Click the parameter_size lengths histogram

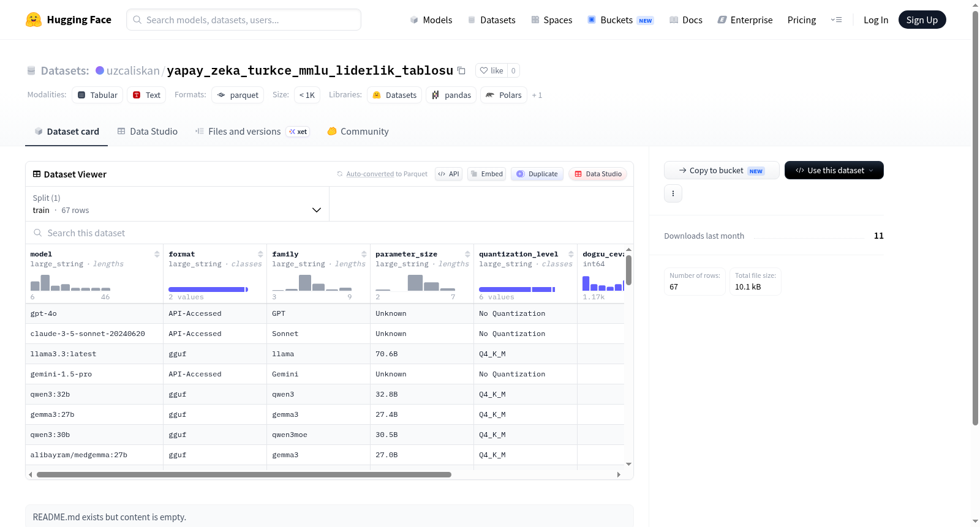coord(415,282)
